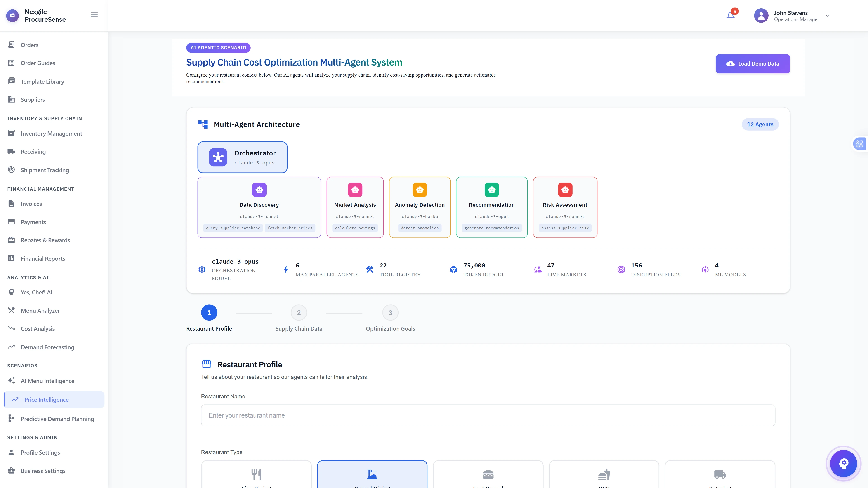The height and width of the screenshot is (488, 868).
Task: Select the Casual Dining restaurant type
Action: (372, 475)
